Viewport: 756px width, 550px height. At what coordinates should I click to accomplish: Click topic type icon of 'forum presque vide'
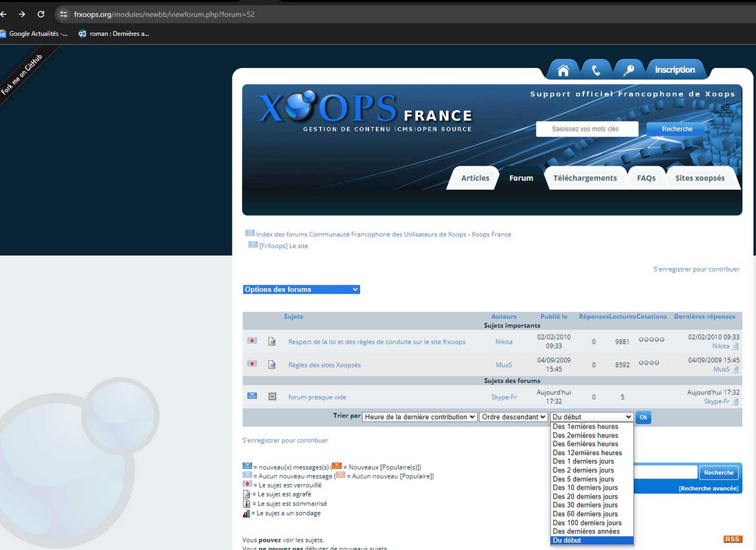(x=272, y=396)
